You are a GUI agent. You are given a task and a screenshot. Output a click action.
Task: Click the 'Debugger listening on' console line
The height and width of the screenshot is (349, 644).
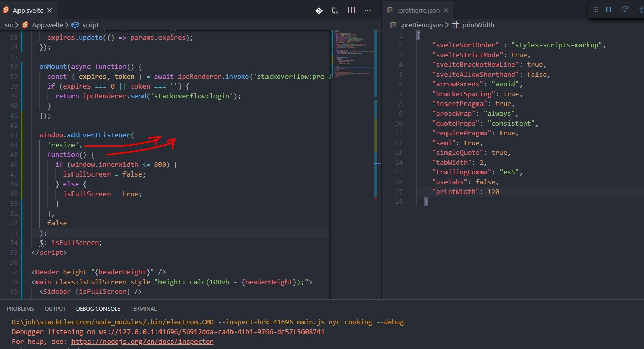[168, 332]
